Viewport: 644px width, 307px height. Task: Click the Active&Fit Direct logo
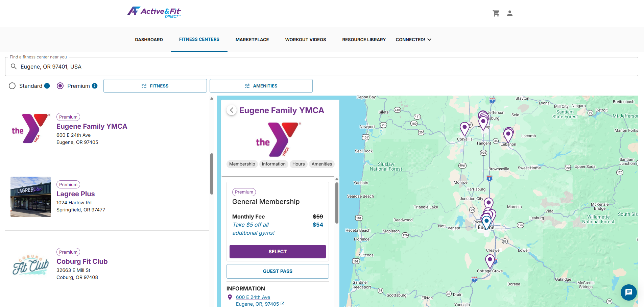coord(154,12)
